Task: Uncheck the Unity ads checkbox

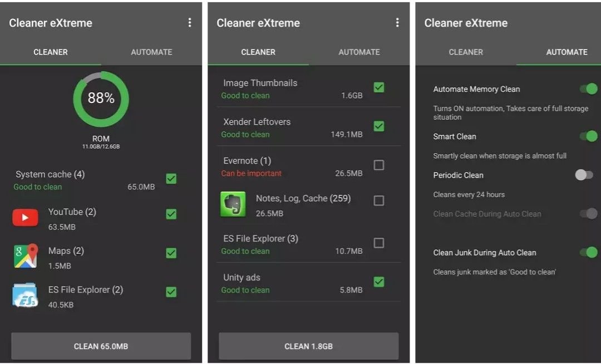Action: point(379,282)
